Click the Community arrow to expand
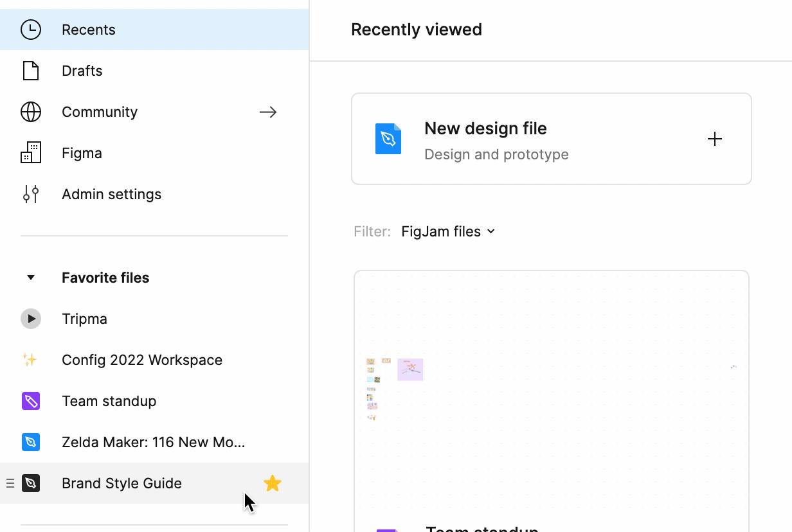Viewport: 792px width, 532px height. tap(268, 112)
